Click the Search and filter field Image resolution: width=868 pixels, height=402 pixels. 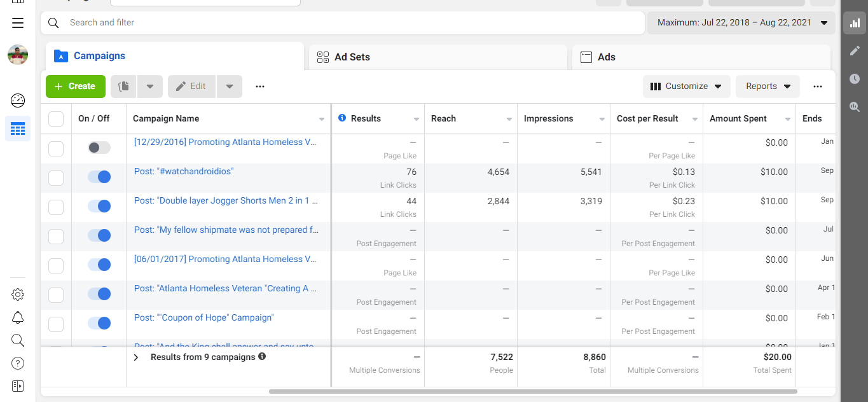click(x=343, y=23)
